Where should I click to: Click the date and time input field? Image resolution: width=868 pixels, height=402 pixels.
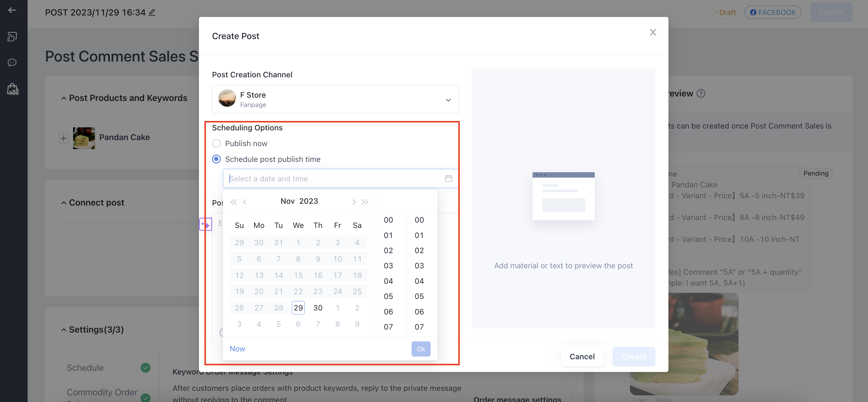[340, 178]
